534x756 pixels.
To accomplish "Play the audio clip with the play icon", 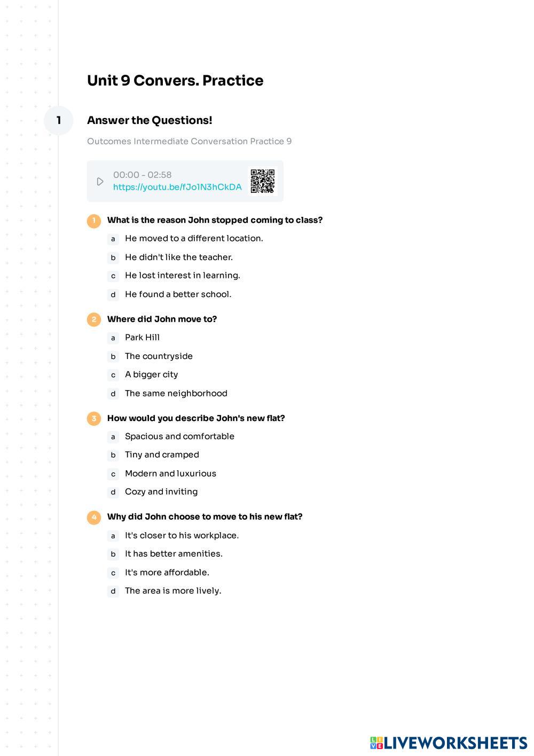I will coord(100,182).
